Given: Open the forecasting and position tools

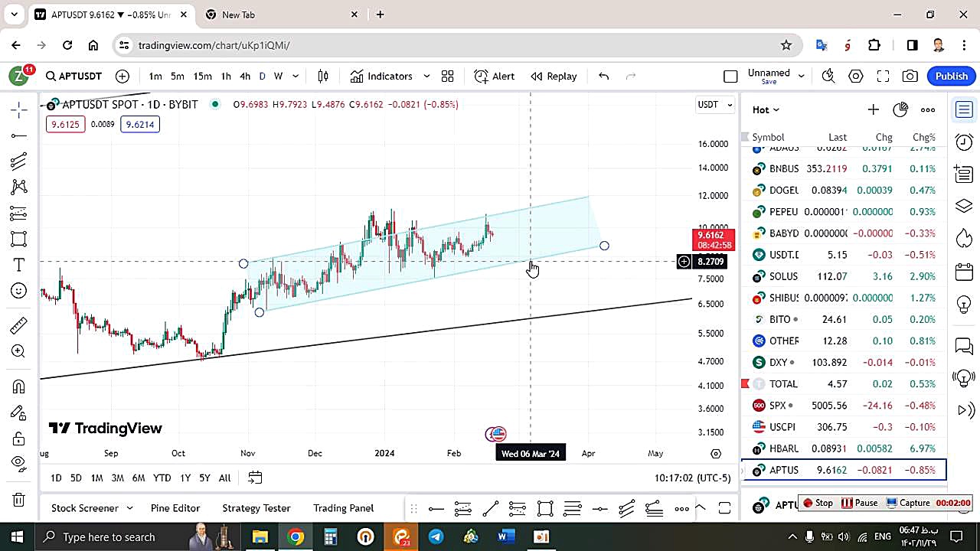Looking at the screenshot, I should point(19,213).
